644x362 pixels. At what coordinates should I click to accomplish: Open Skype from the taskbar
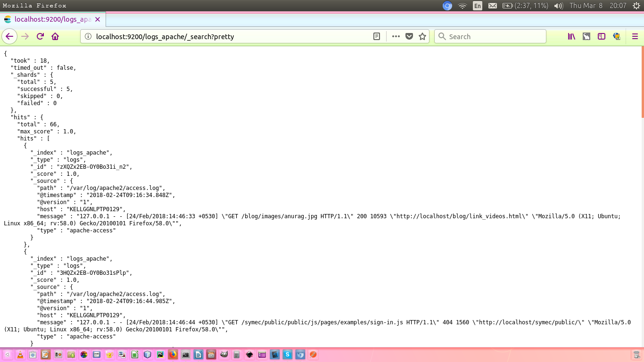[288, 354]
